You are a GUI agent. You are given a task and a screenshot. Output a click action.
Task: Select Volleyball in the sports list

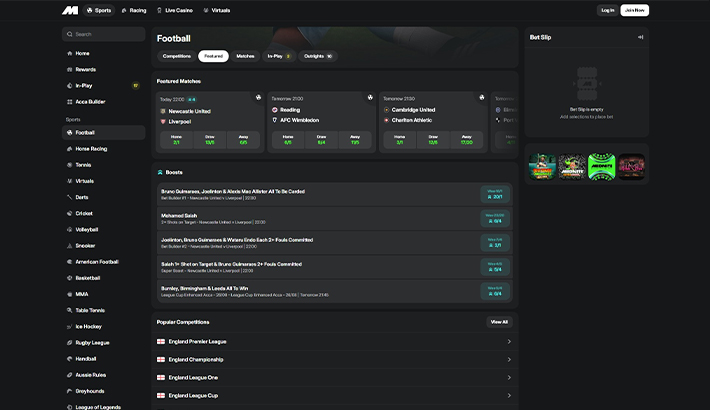[104, 230]
